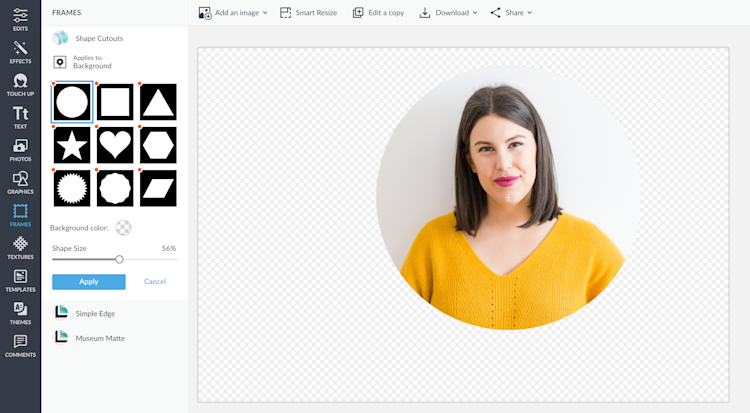The height and width of the screenshot is (413, 750).
Task: Open the Background color swatch picker
Action: (x=123, y=228)
